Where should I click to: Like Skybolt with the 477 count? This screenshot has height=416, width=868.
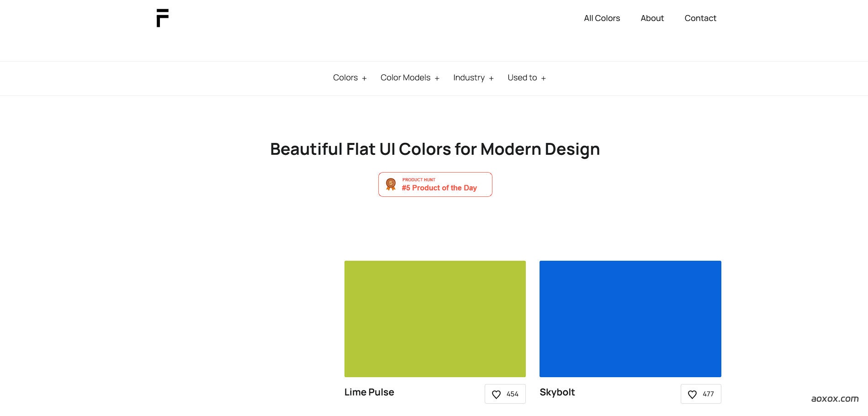(701, 394)
